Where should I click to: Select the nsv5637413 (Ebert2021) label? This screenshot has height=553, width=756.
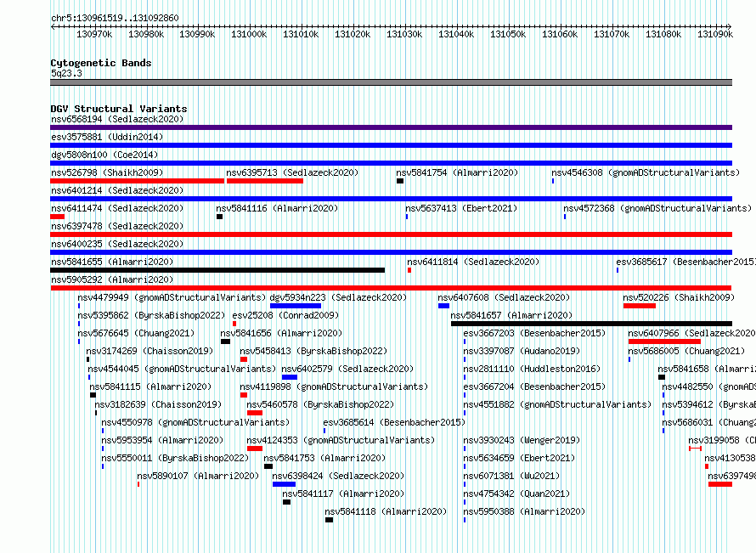coord(461,208)
